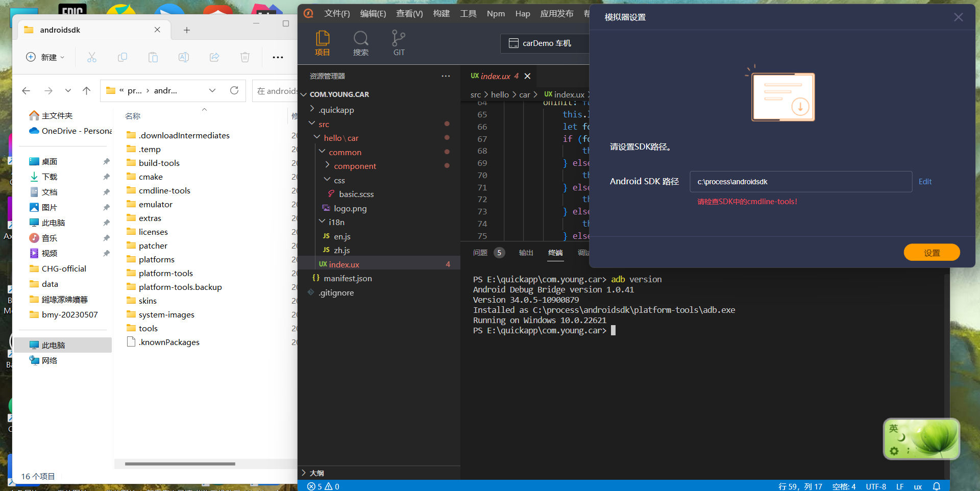The height and width of the screenshot is (491, 980).
Task: Collapse the common folder
Action: tap(322, 152)
